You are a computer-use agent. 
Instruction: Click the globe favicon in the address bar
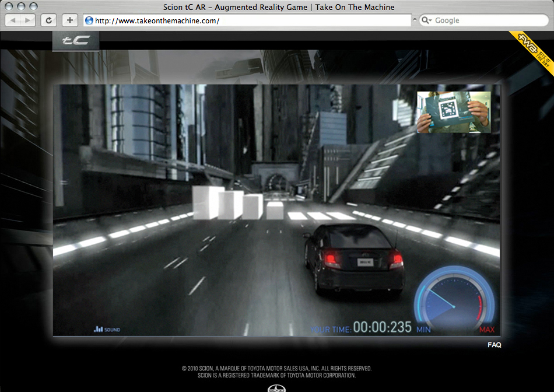(x=89, y=20)
